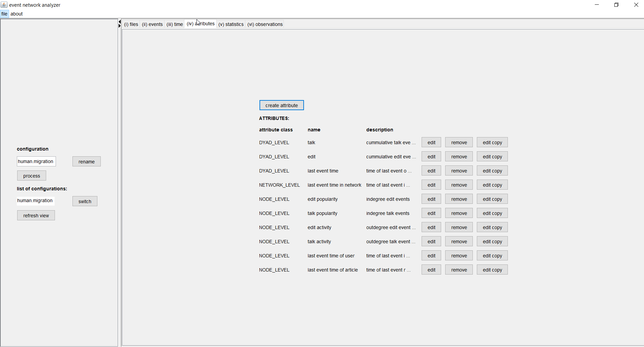Switch to the (i) files tab

[131, 24]
